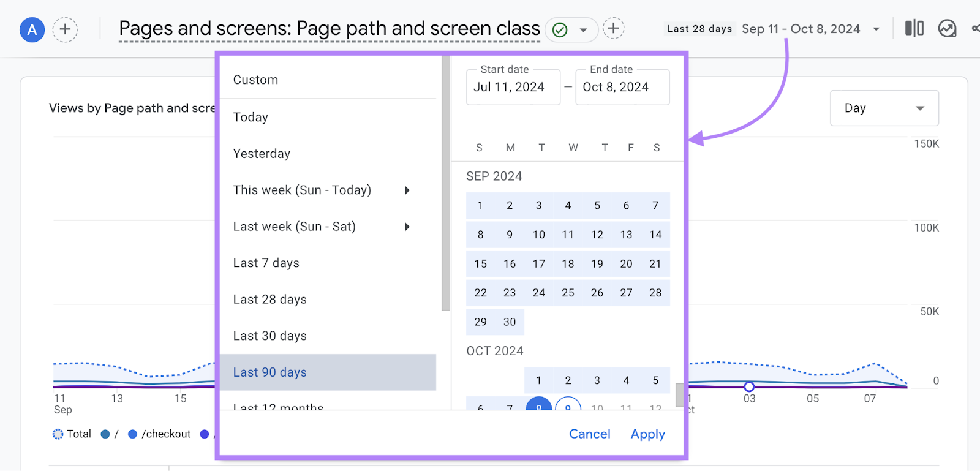Pick September 15 in the calendar
This screenshot has width=980, height=471.
pyautogui.click(x=480, y=264)
